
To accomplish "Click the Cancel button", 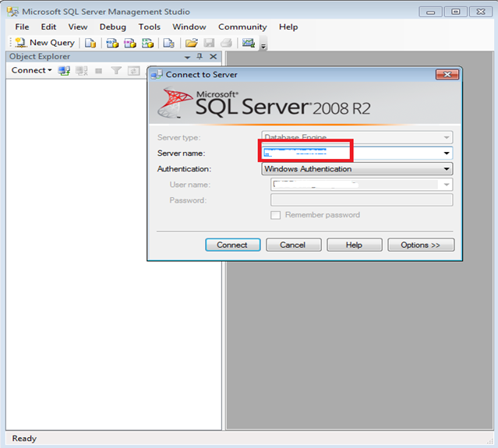I will 293,245.
